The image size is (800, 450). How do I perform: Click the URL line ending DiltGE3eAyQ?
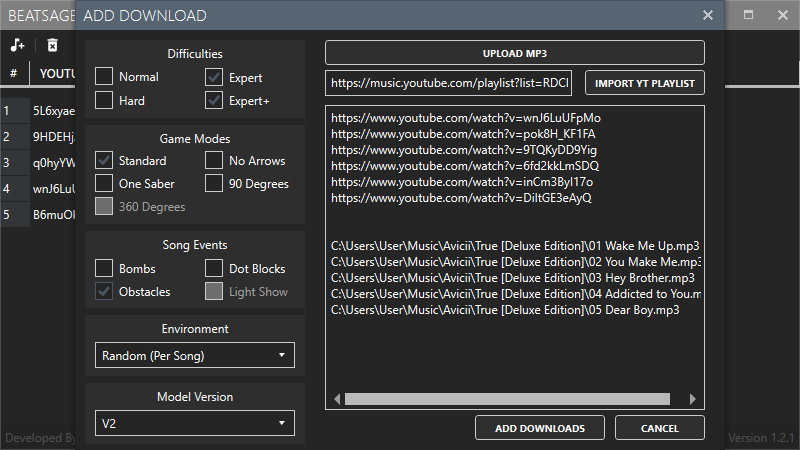pyautogui.click(x=461, y=198)
